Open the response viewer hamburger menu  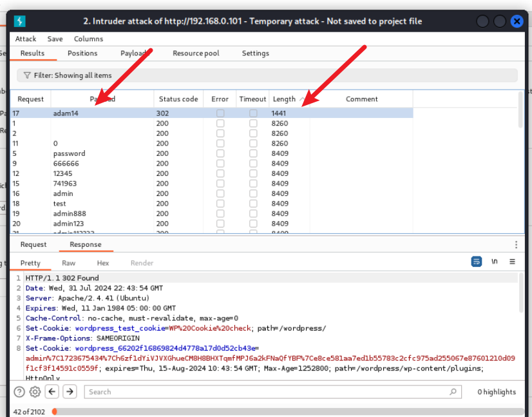(x=512, y=262)
